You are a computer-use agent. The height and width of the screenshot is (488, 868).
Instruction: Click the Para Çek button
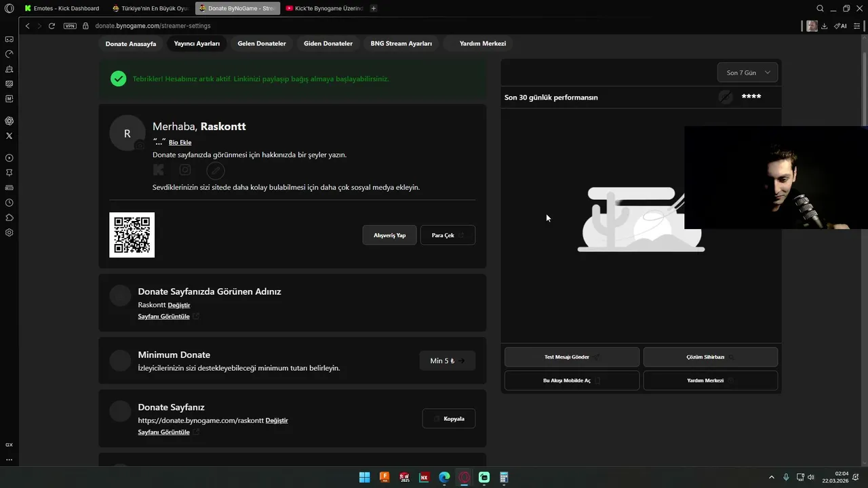(448, 235)
